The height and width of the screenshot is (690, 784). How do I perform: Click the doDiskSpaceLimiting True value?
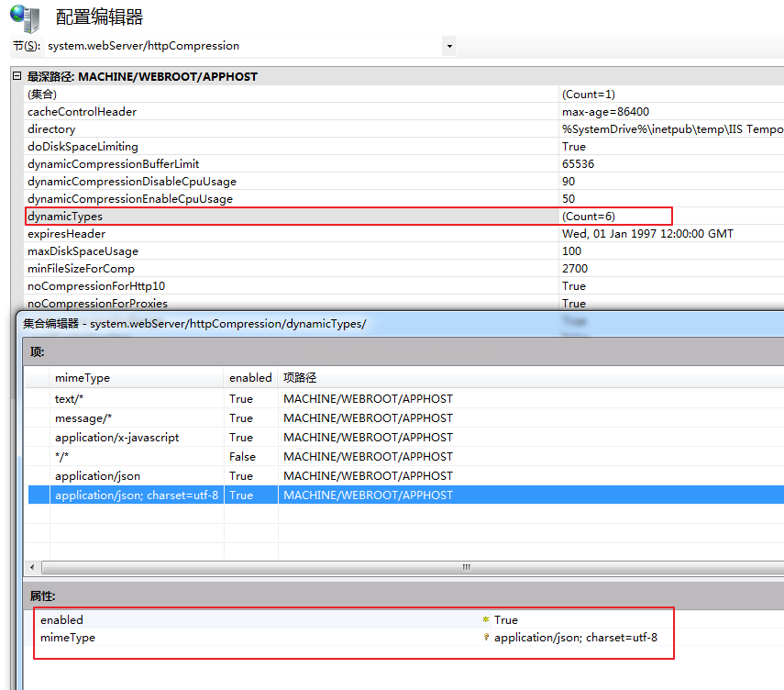[574, 147]
